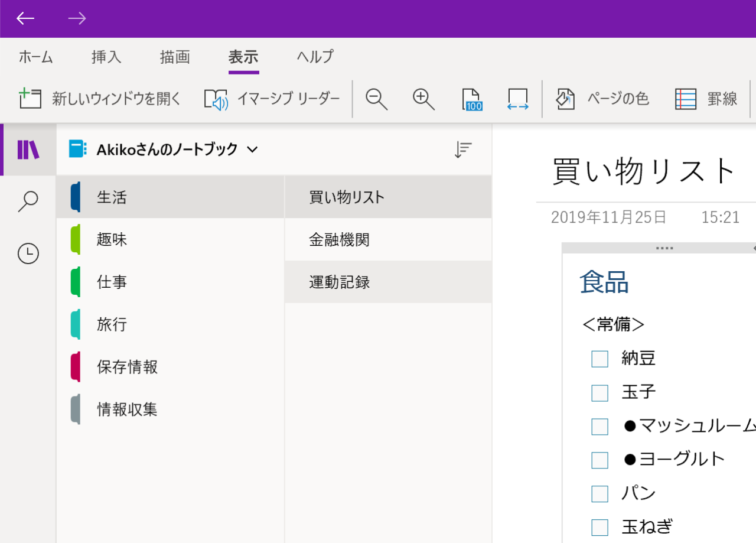756x543 pixels.
Task: Check the 納豆 checkbox
Action: [x=599, y=359]
